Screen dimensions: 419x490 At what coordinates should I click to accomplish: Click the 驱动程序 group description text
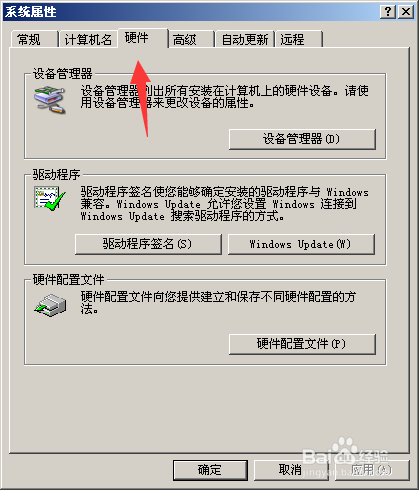click(x=225, y=204)
